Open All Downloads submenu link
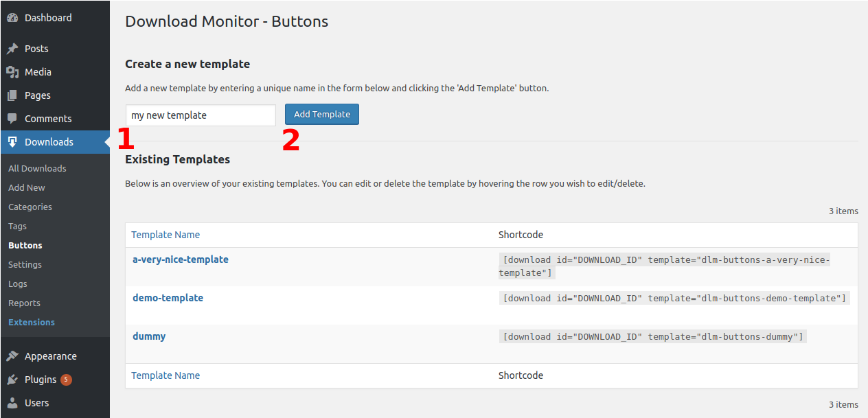This screenshot has height=418, width=868. pyautogui.click(x=37, y=168)
